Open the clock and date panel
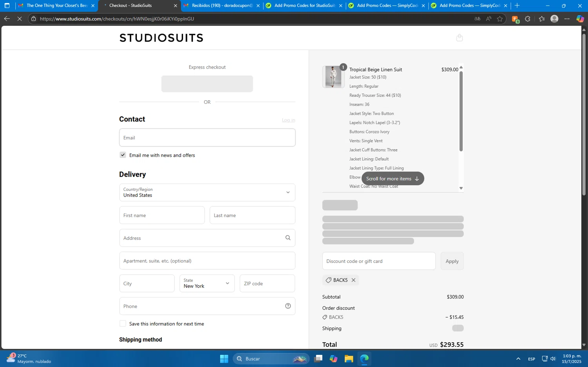The width and height of the screenshot is (588, 367). (x=572, y=359)
